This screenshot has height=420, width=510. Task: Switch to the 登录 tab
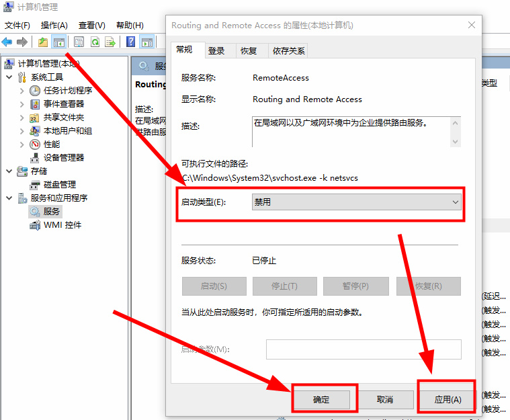[216, 50]
